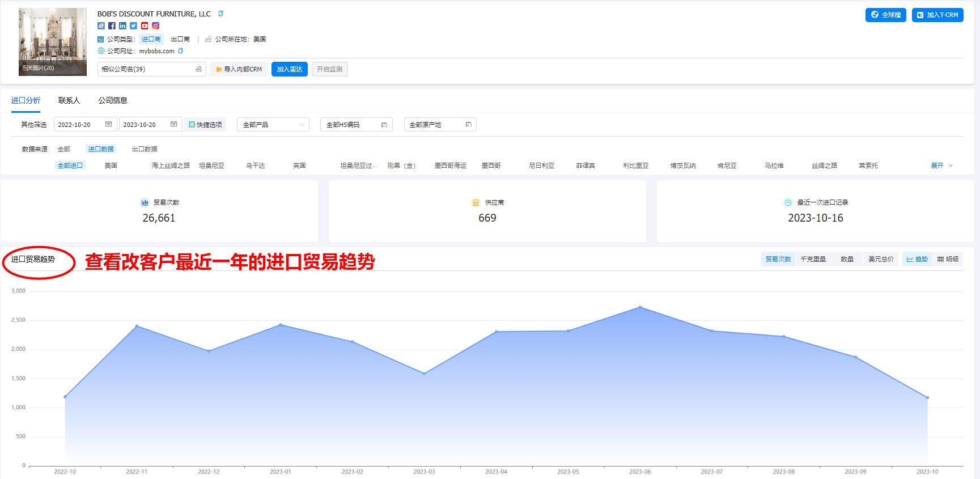Show trend by 美元总价

click(881, 259)
